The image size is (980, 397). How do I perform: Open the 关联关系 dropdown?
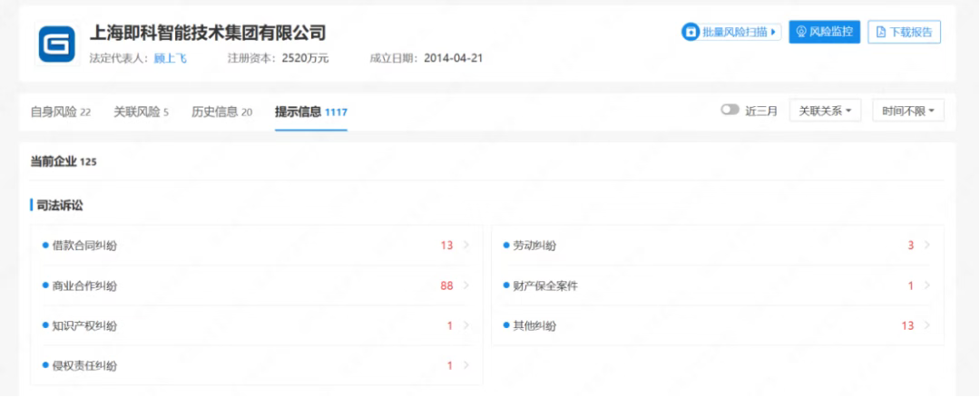tap(824, 111)
